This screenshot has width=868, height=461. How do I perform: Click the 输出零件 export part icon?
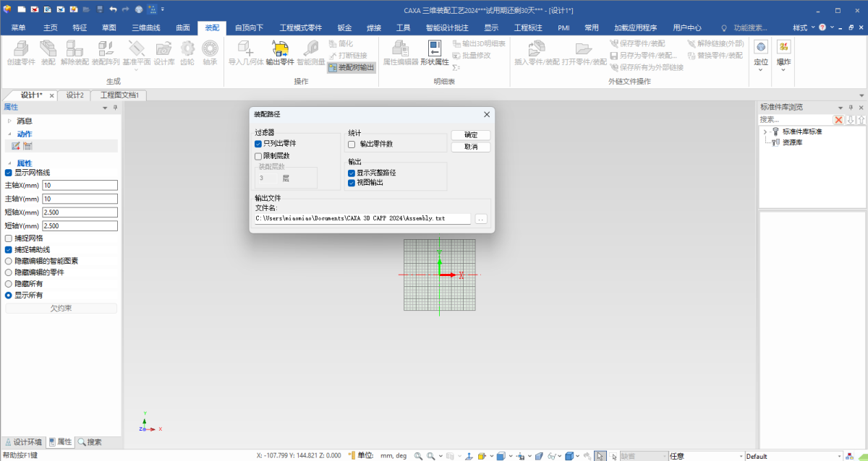280,49
